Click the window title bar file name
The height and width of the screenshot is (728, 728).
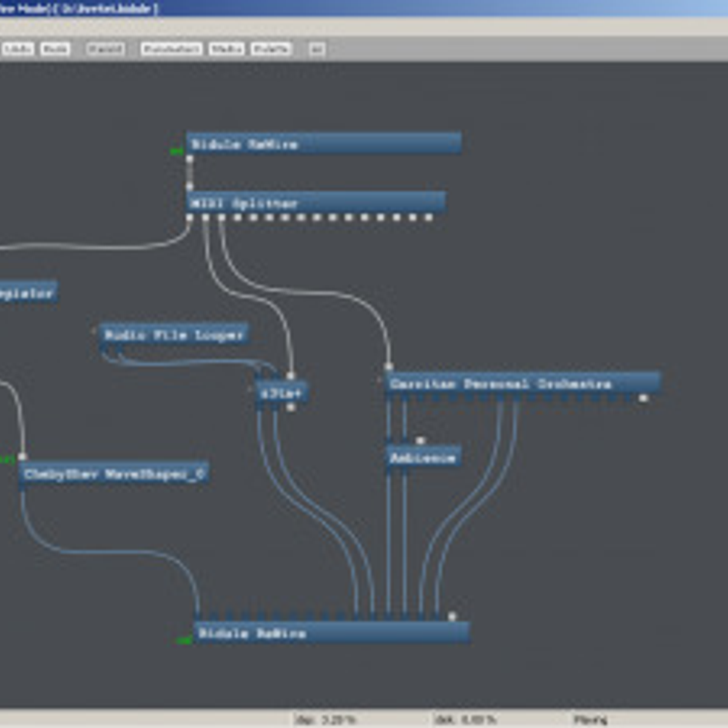[x=107, y=8]
